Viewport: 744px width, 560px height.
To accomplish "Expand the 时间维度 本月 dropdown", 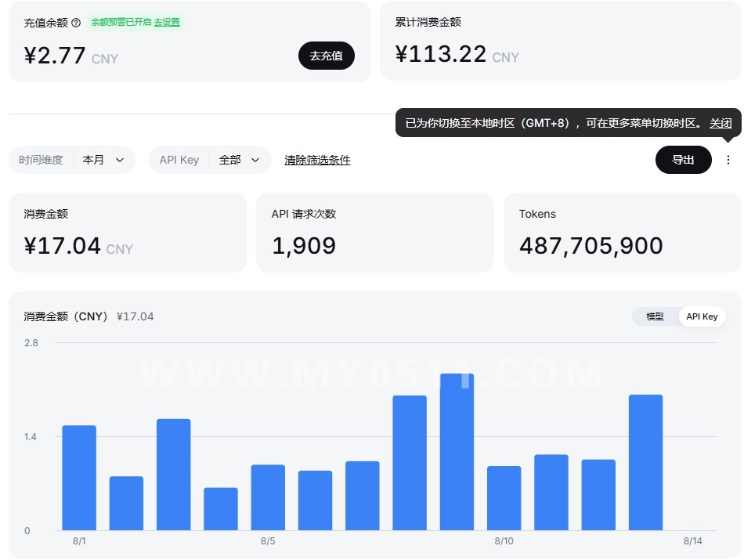I will click(72, 160).
